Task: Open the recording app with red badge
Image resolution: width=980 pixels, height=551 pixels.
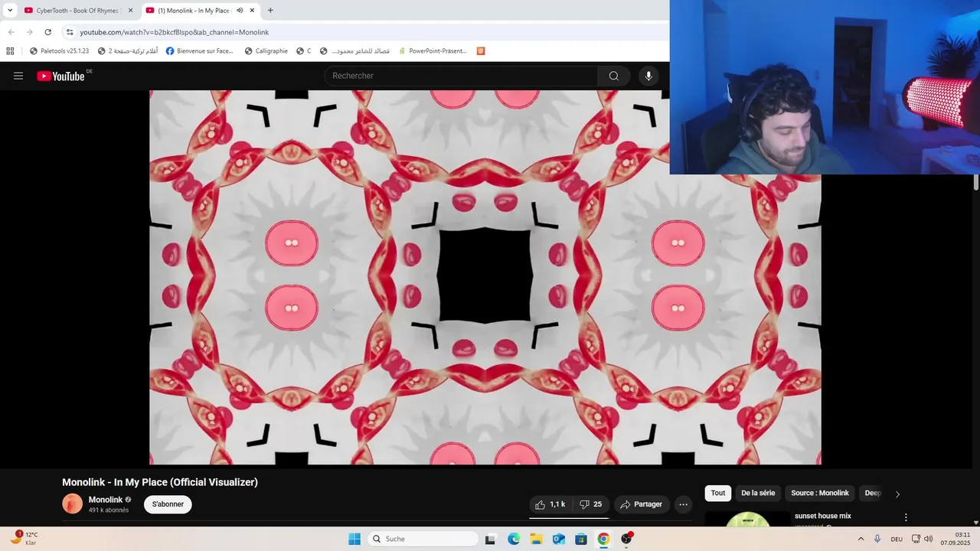Action: tap(626, 539)
